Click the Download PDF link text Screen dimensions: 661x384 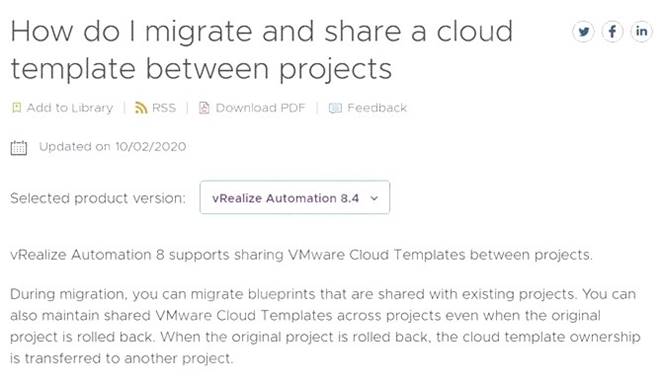pyautogui.click(x=260, y=108)
